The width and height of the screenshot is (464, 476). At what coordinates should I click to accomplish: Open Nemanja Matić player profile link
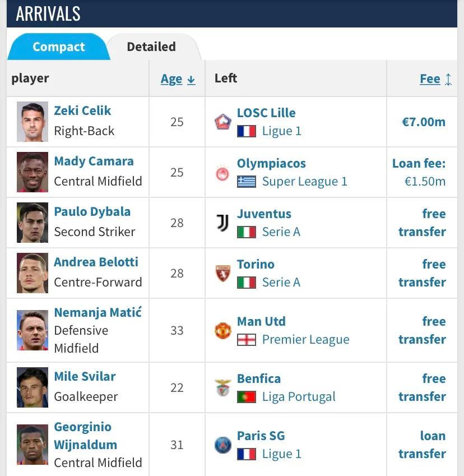pos(98,313)
